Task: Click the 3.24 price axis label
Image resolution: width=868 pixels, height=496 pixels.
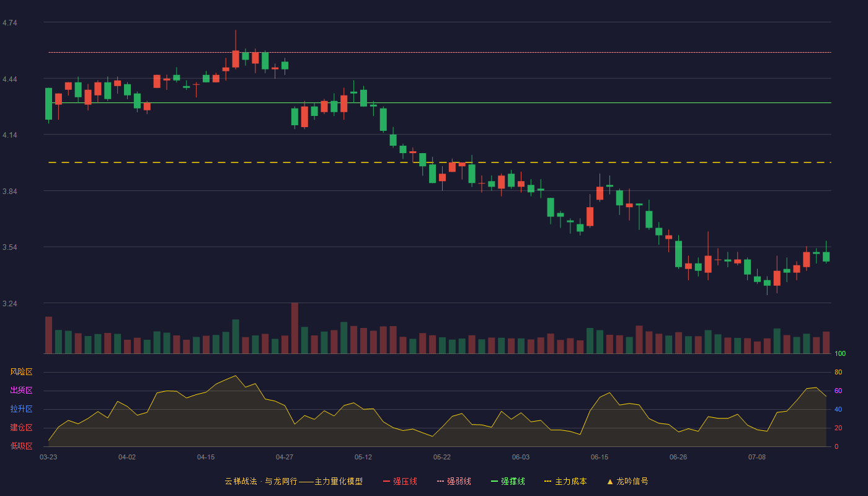Action: pyautogui.click(x=9, y=304)
